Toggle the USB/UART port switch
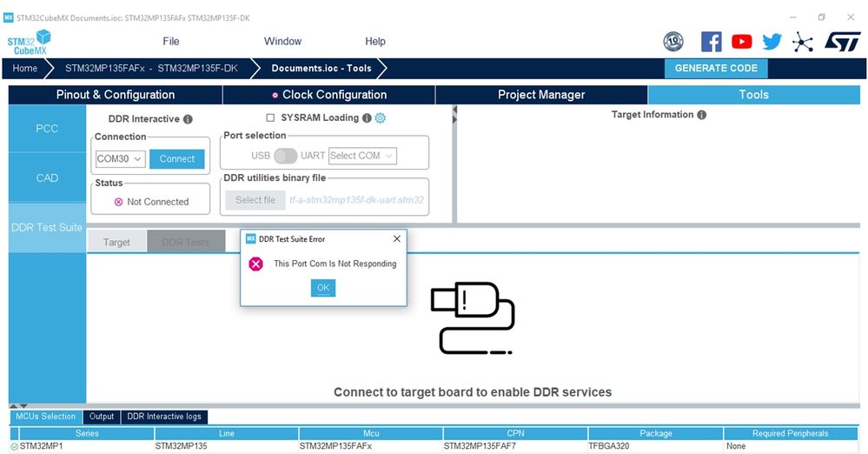 click(x=286, y=156)
